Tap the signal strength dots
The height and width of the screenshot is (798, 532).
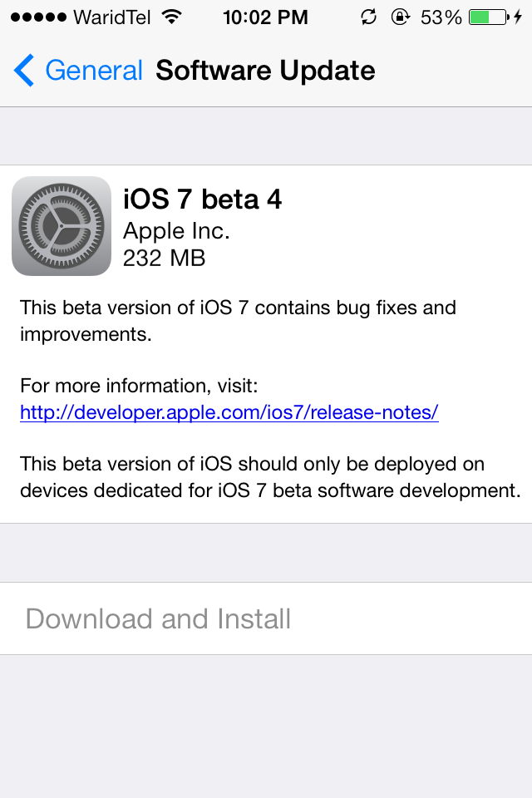pyautogui.click(x=38, y=17)
